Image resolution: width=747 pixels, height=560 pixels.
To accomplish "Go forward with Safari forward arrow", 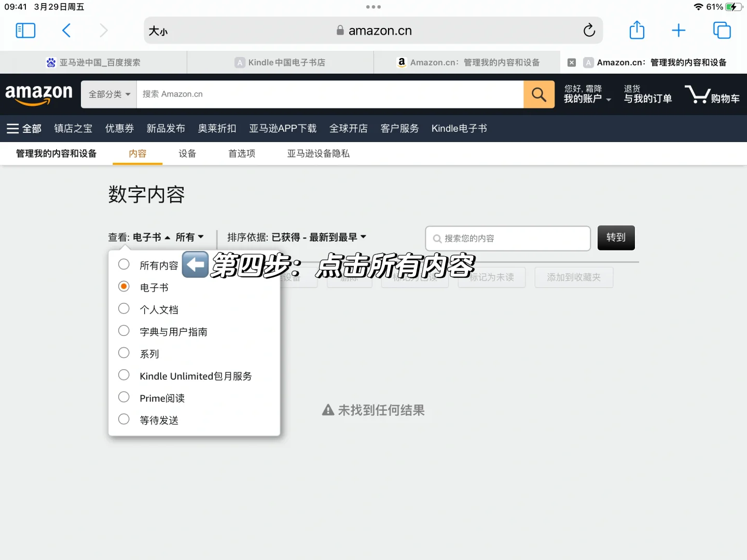I will tap(104, 31).
